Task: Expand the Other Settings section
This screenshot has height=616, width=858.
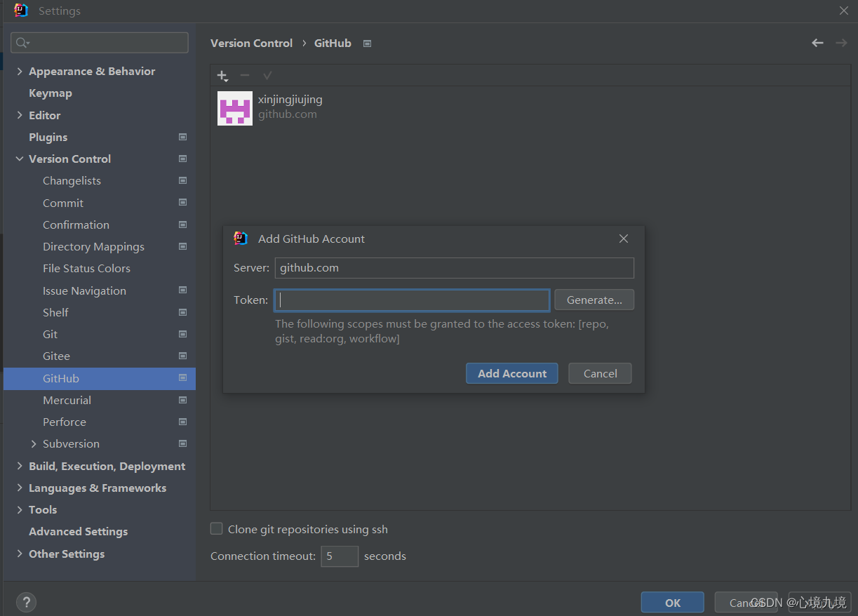Action: point(20,554)
